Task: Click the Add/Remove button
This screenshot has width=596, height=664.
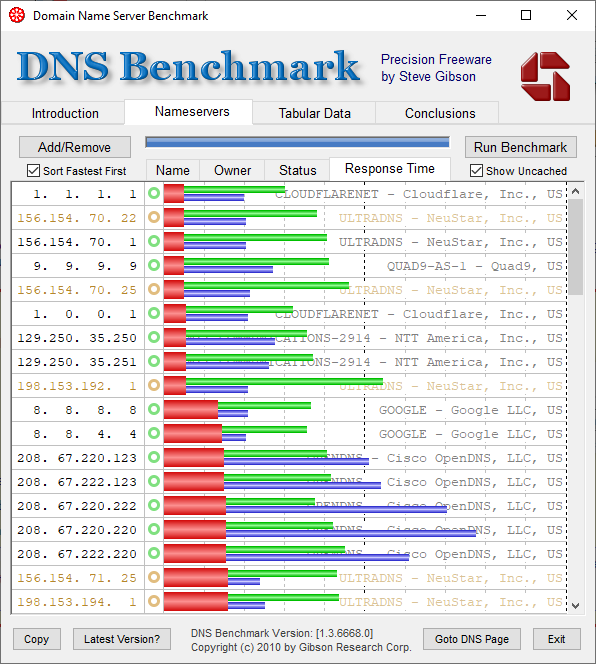Action: tap(75, 147)
